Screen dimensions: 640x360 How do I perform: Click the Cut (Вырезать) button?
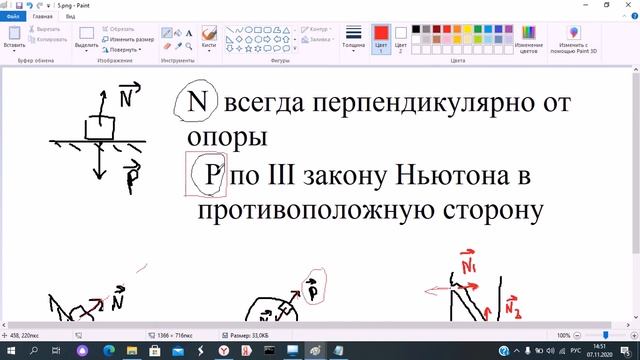(44, 29)
